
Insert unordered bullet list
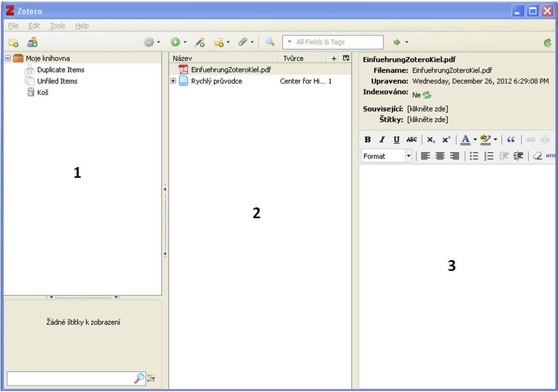click(x=474, y=156)
